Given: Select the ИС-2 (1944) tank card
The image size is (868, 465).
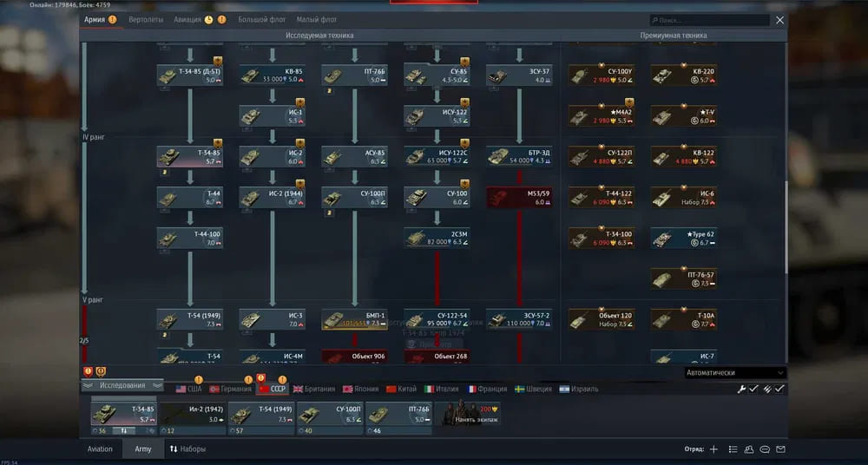Looking at the screenshot, I should 272,198.
